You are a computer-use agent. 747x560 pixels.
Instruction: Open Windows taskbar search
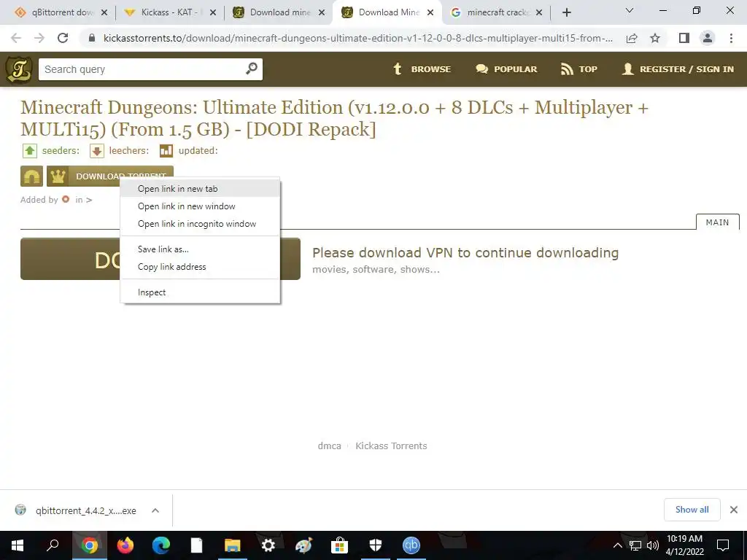(53, 545)
